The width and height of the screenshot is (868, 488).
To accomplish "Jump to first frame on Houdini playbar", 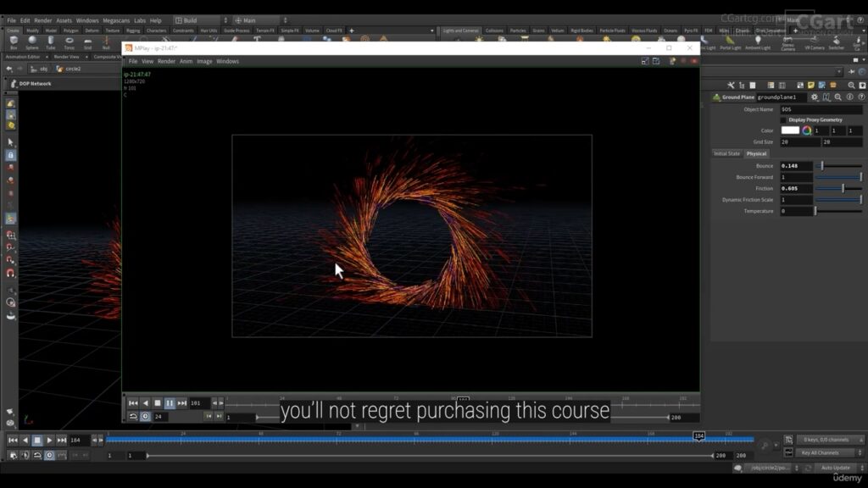I will (x=13, y=441).
